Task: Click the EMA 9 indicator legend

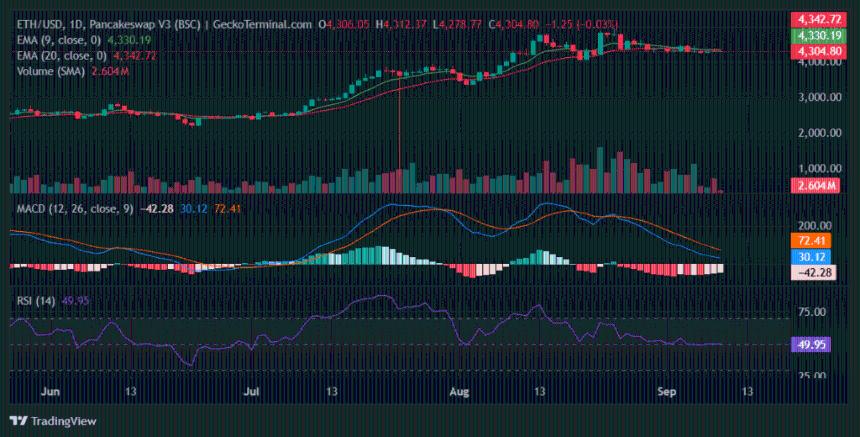Action: click(58, 39)
